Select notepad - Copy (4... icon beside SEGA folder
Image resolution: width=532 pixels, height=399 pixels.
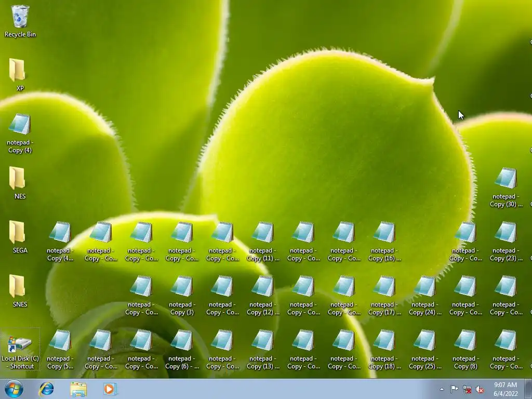(60, 241)
